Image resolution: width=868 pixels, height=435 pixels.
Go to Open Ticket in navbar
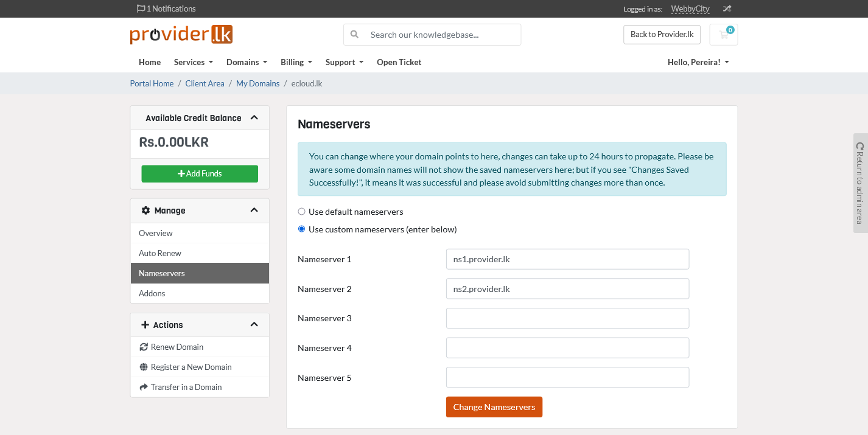coord(399,62)
